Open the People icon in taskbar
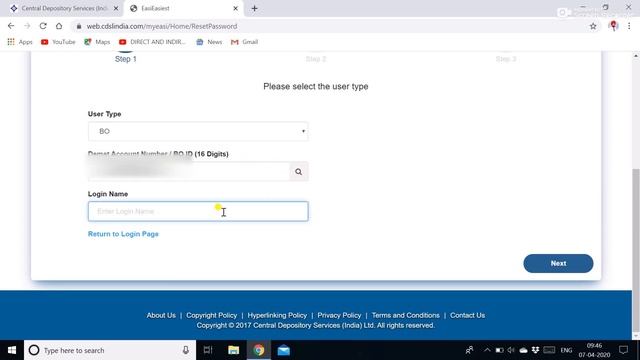640x360 pixels. pos(469,350)
